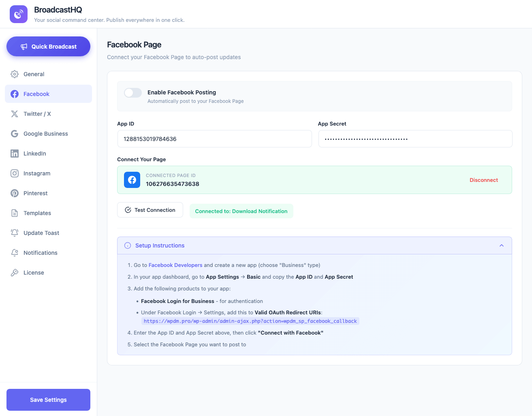Go to the Notifications section
Viewport: 532px width, 416px height.
coord(41,253)
